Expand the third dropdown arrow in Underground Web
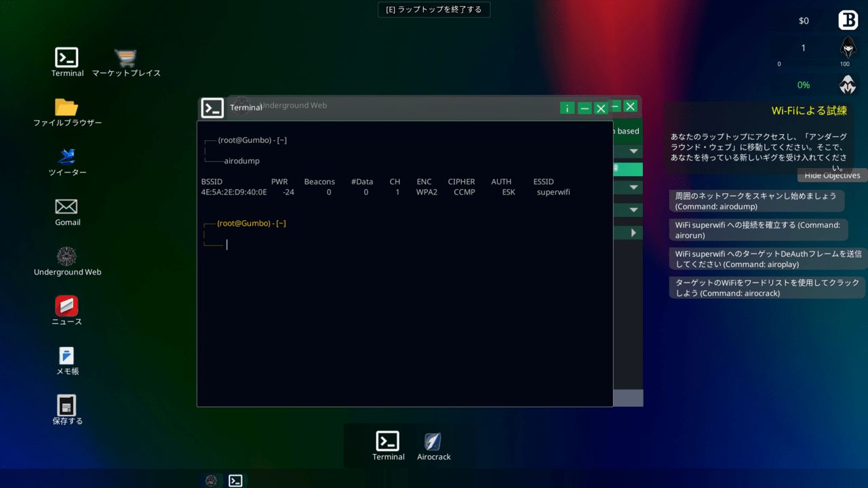Image resolution: width=868 pixels, height=488 pixels. tap(634, 210)
